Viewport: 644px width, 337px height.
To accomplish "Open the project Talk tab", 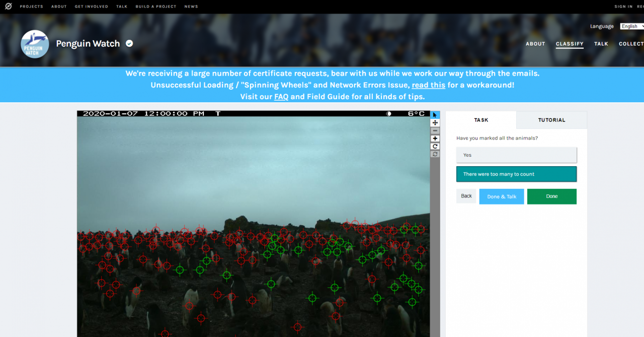I will 601,44.
